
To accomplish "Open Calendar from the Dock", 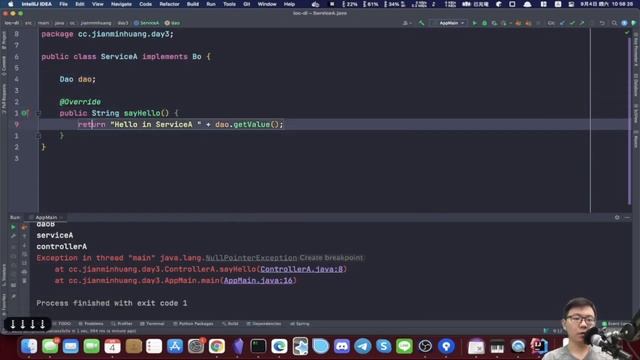I will click(112, 347).
